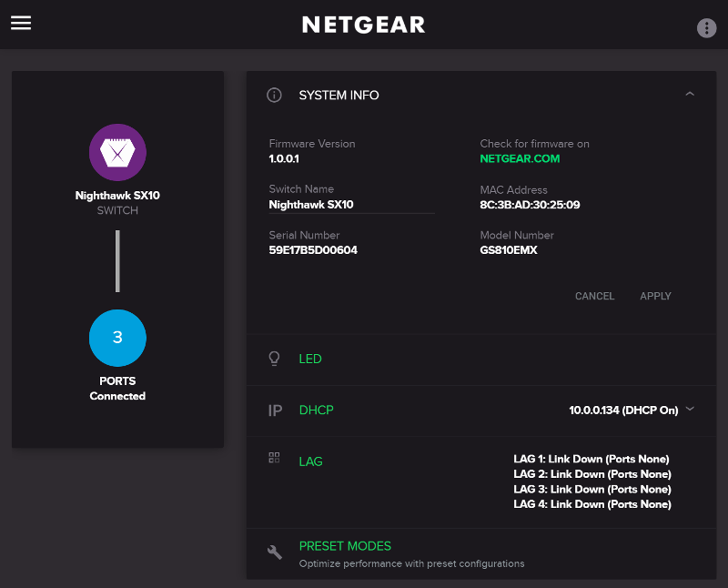This screenshot has height=588, width=728.
Task: Open the hamburger navigation menu
Action: coord(21,23)
